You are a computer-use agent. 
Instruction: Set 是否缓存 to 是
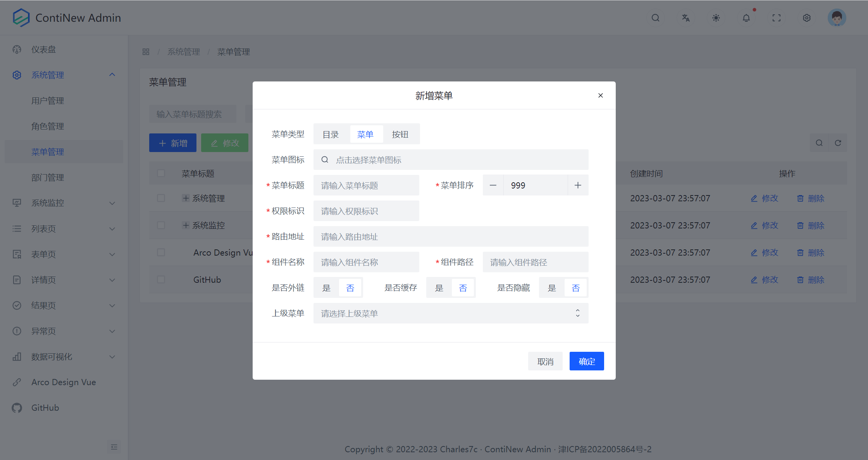point(439,288)
